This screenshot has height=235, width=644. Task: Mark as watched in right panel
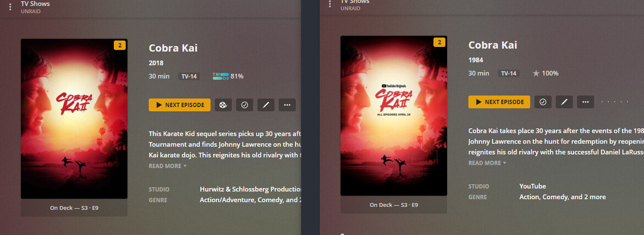[543, 102]
